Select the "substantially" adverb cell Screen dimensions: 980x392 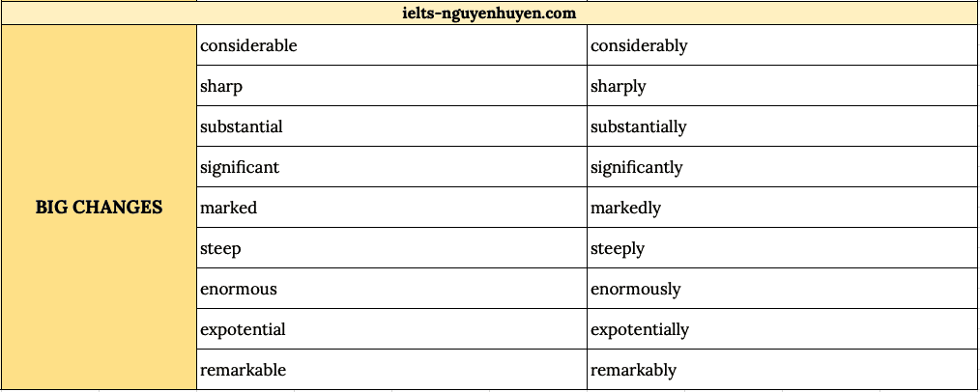pyautogui.click(x=781, y=126)
